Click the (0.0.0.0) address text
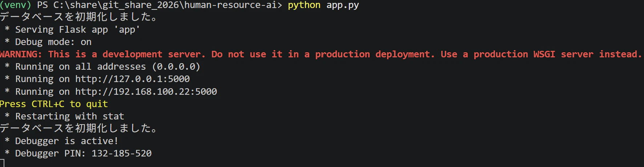This screenshot has height=167, width=644. point(176,67)
